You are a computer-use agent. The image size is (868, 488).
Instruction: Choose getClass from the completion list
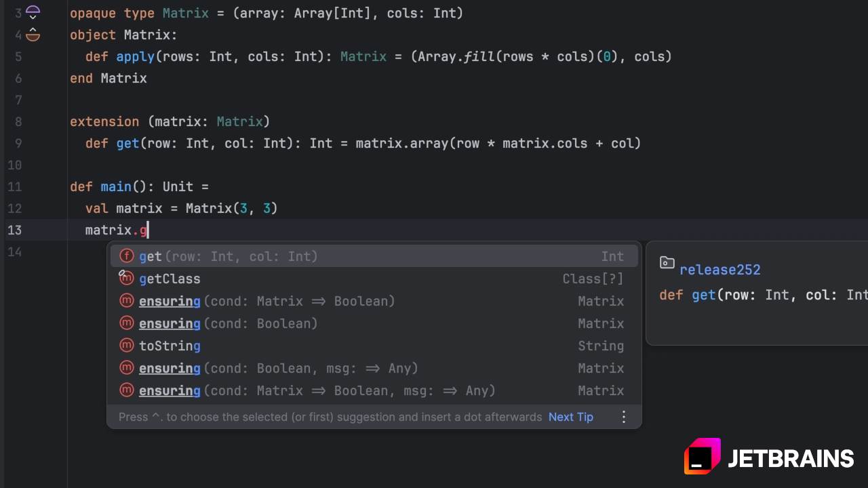point(374,279)
